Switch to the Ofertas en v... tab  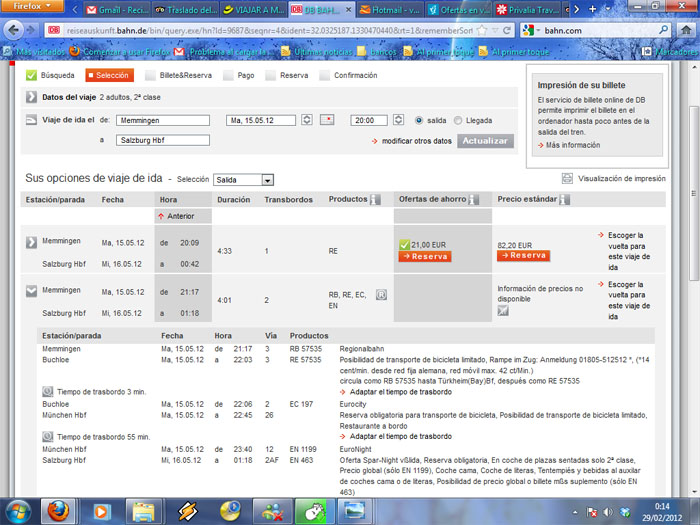click(x=458, y=10)
